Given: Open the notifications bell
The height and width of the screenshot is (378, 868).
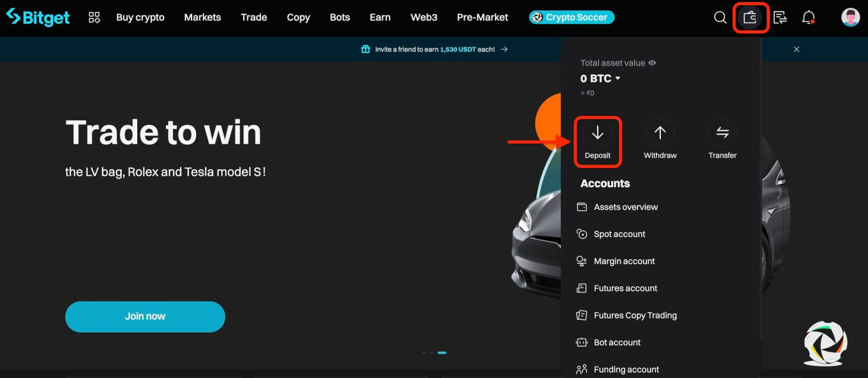Looking at the screenshot, I should pyautogui.click(x=808, y=17).
